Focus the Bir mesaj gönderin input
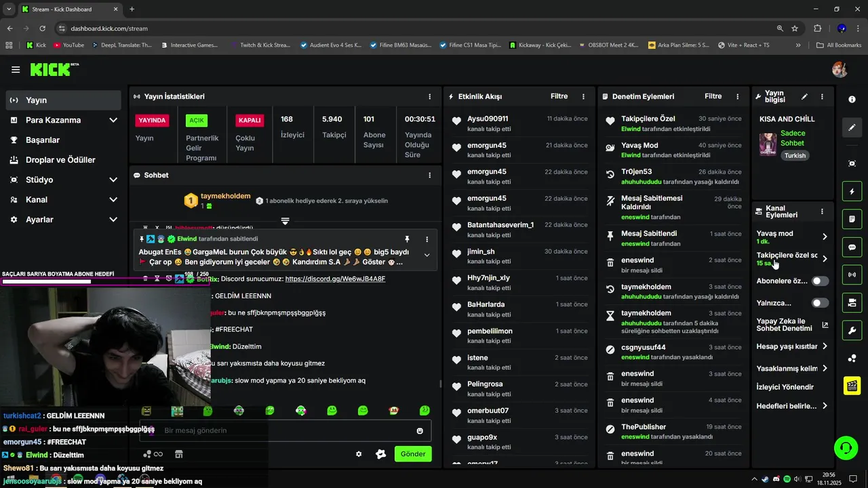Image resolution: width=868 pixels, height=488 pixels. [x=285, y=430]
